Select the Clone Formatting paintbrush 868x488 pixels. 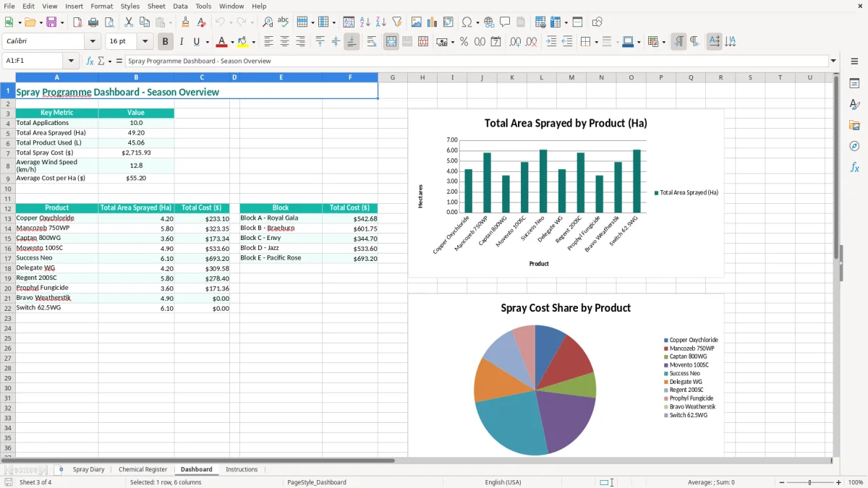pos(185,22)
